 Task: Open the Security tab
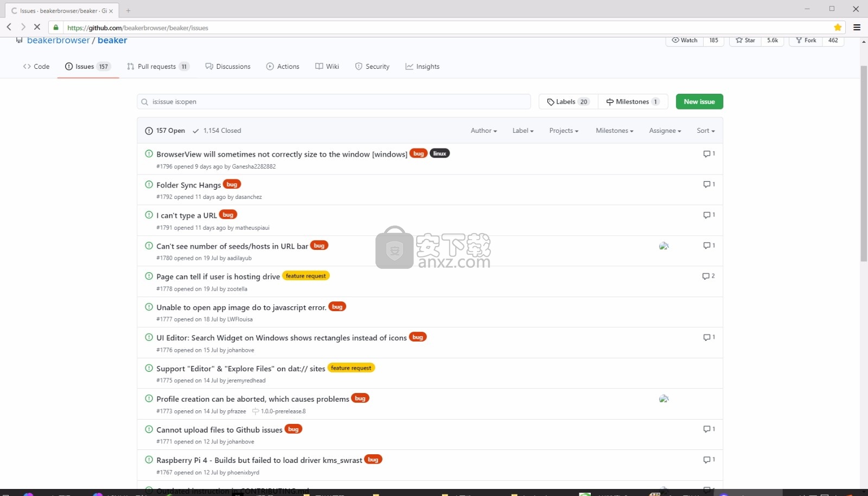click(372, 67)
